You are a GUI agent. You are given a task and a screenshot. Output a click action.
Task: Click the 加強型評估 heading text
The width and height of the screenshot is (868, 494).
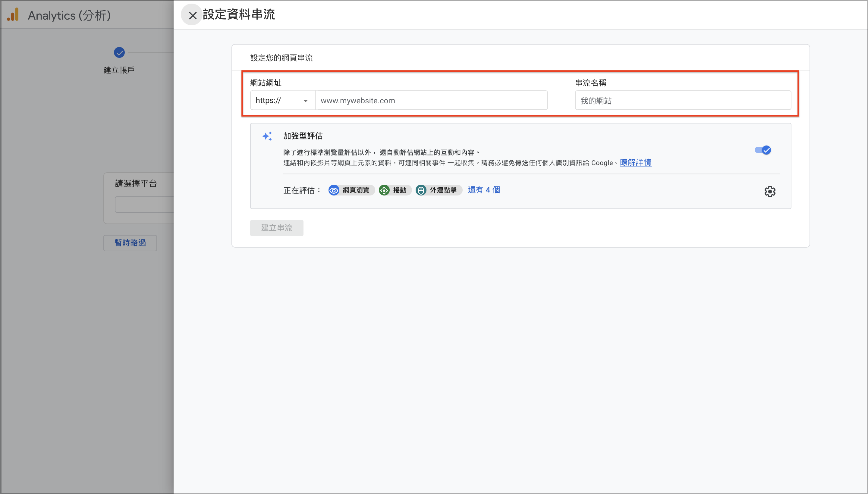point(303,136)
